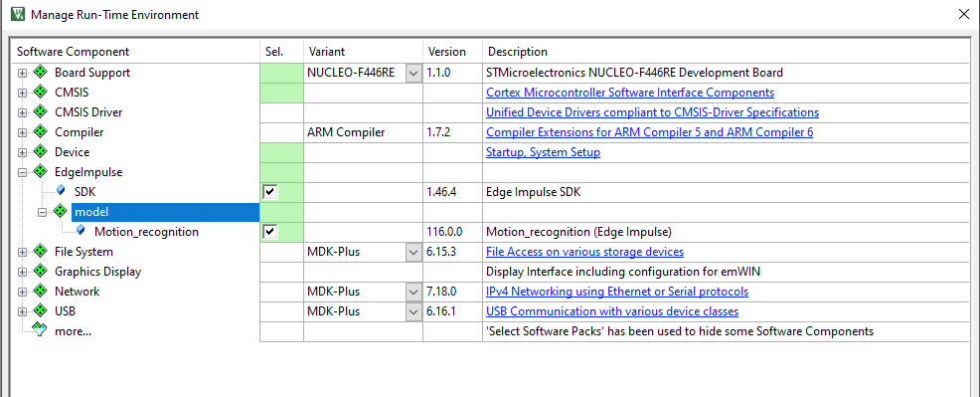
Task: Open the Startup, System Setup link
Action: 543,152
